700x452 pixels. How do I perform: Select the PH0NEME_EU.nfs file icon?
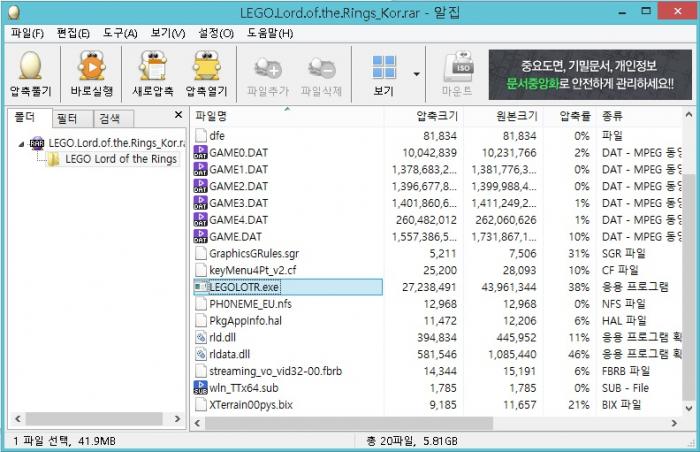pos(201,304)
